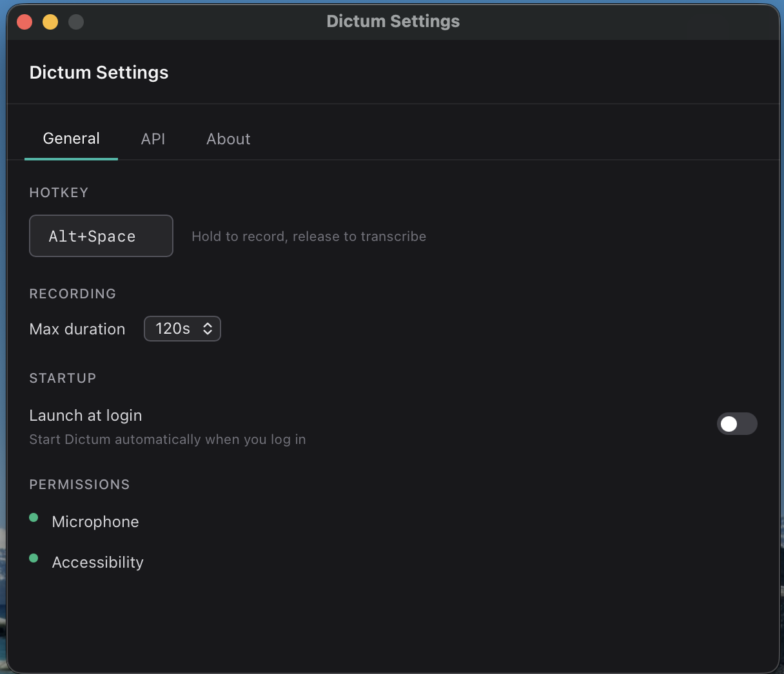
Task: Click the "Start Dictum automatically" description text
Action: click(x=168, y=439)
